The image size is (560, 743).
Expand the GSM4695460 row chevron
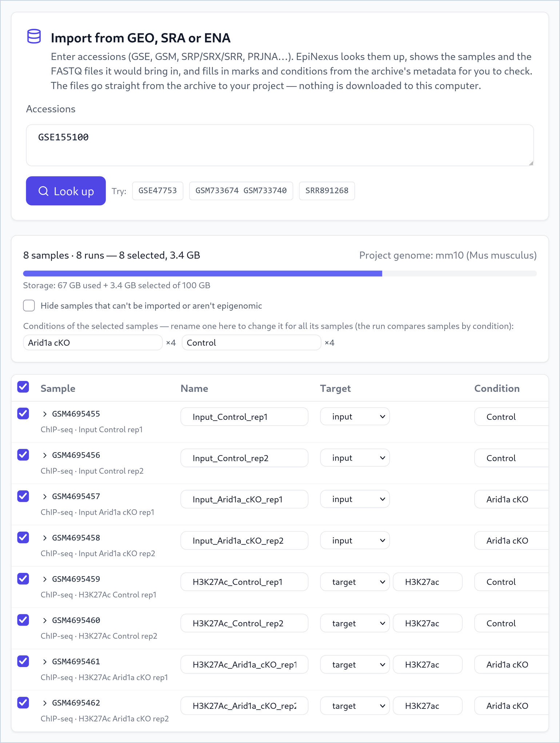pos(45,620)
